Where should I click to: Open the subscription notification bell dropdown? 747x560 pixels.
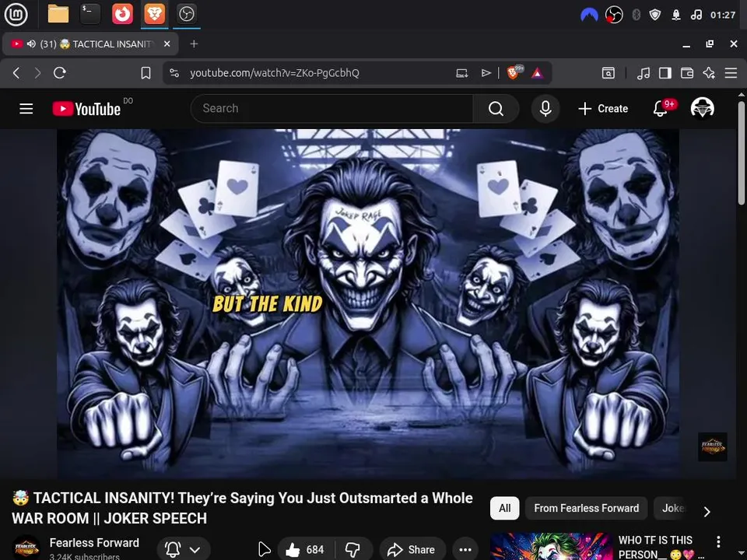(x=182, y=550)
